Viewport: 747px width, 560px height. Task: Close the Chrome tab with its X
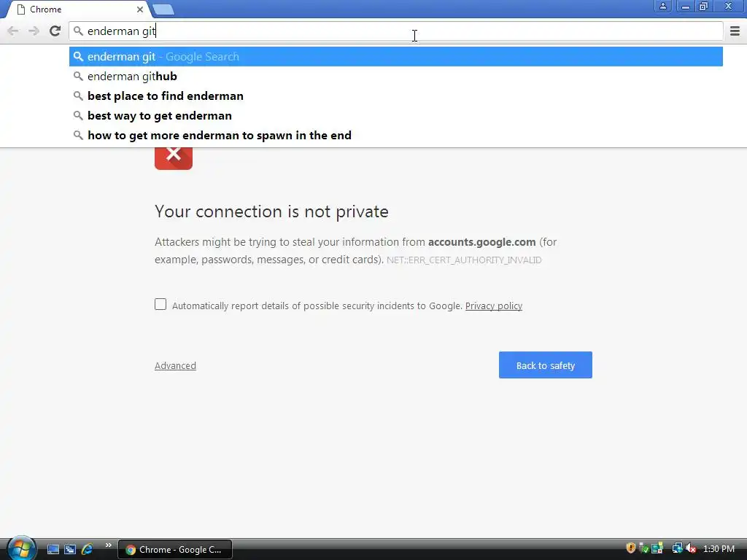[x=139, y=9]
